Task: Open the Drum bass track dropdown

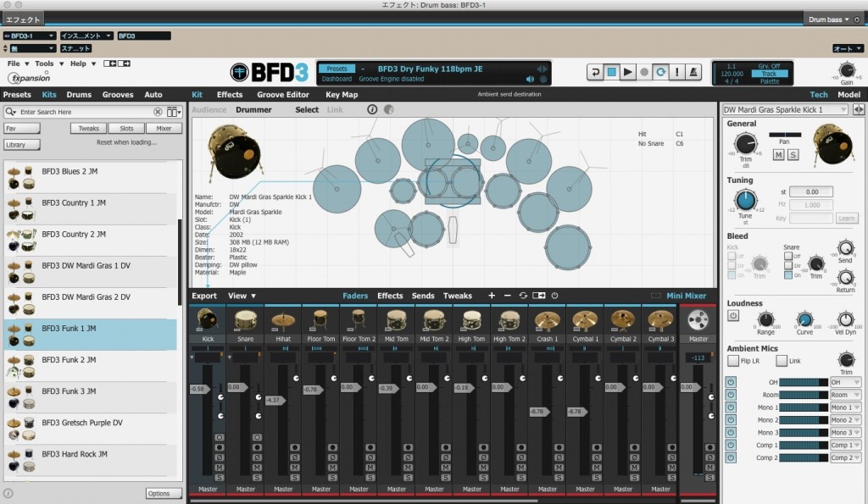Action: point(829,19)
